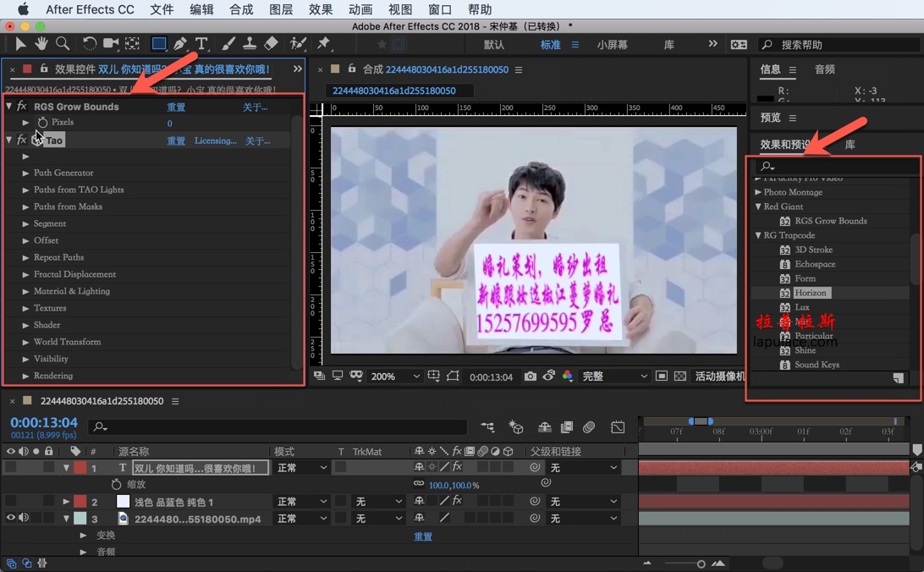Open the 效果 menu in menu bar
The image size is (924, 572).
321,9
